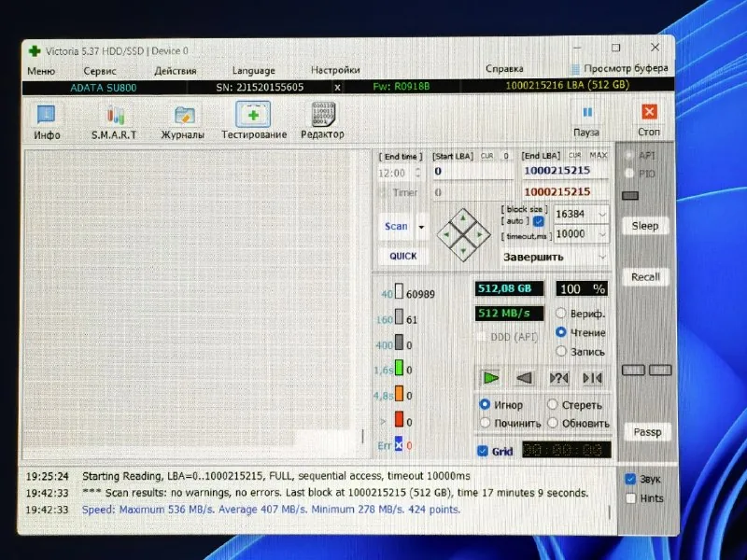Viewport: 747px width, 560px height.
Task: Click the 100 % progress display
Action: point(581,288)
